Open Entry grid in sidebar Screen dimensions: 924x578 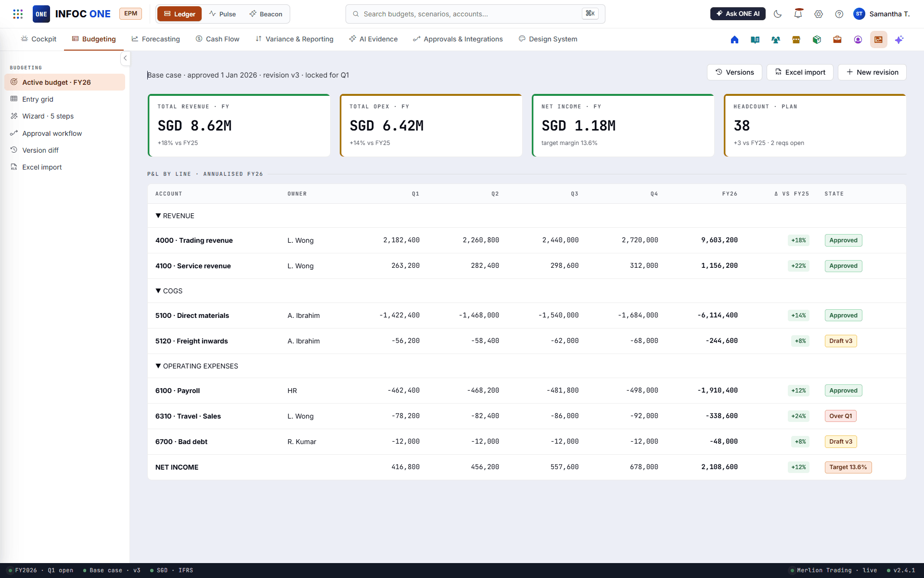pos(65,99)
